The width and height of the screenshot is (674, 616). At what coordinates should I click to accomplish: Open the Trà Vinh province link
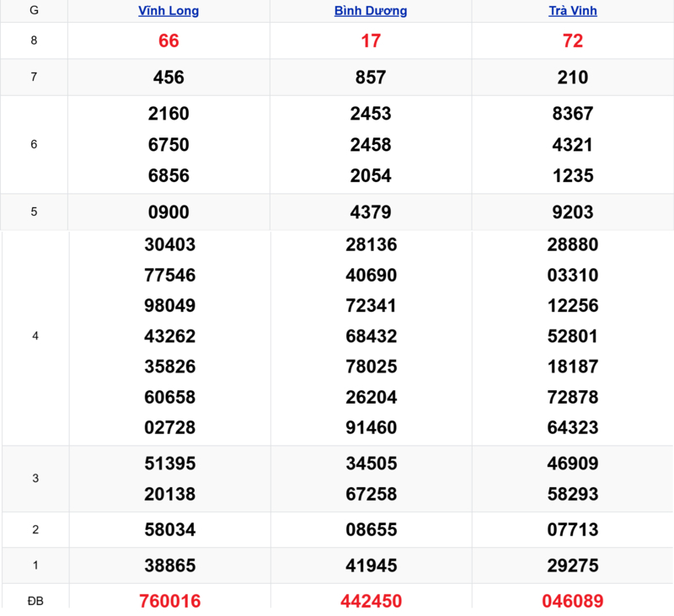(x=573, y=11)
